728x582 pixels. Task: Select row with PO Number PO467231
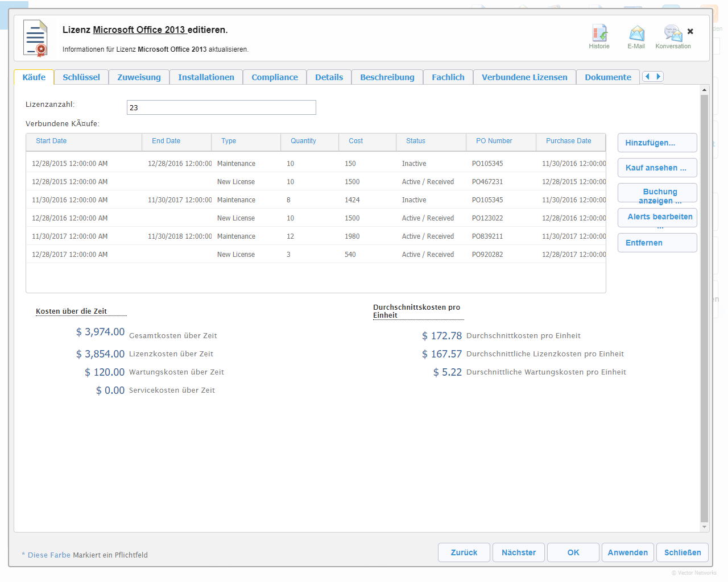(x=316, y=182)
